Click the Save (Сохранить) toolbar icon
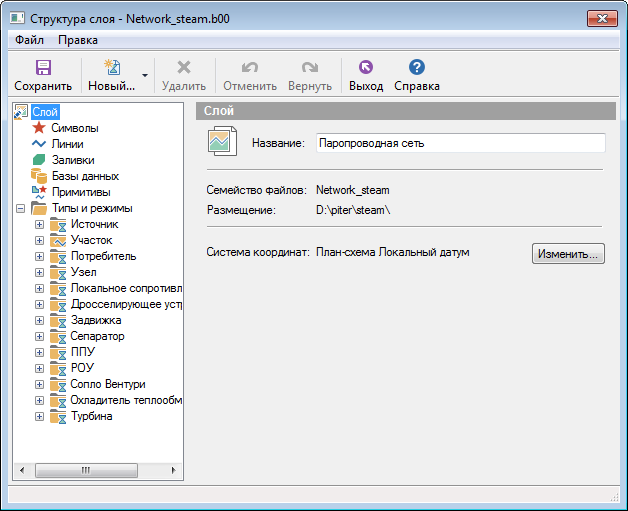 click(43, 68)
